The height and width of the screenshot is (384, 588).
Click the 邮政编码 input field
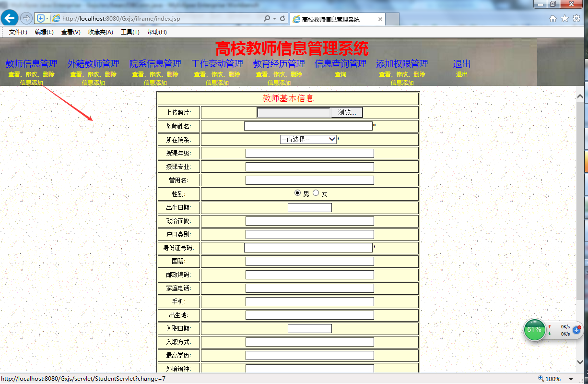point(309,275)
